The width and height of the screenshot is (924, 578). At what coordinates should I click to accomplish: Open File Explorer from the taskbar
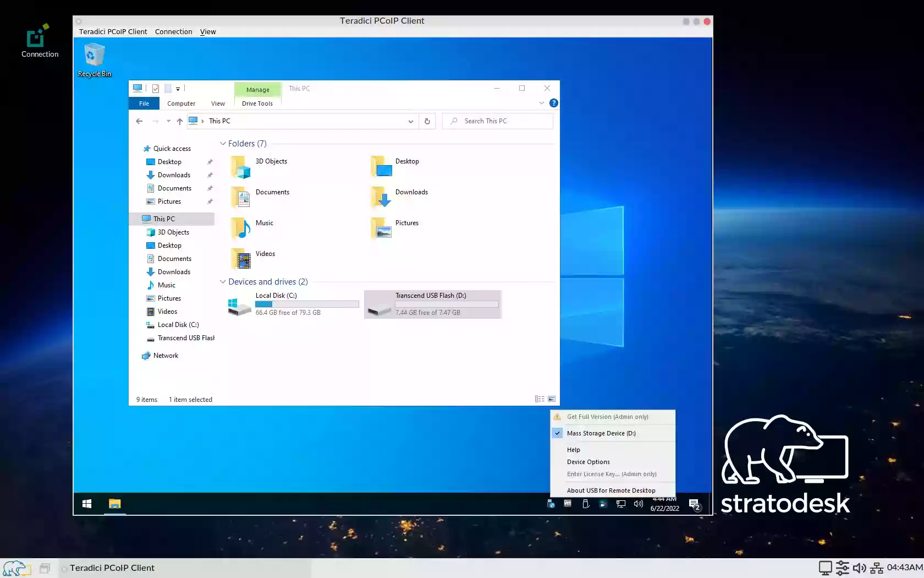(114, 504)
